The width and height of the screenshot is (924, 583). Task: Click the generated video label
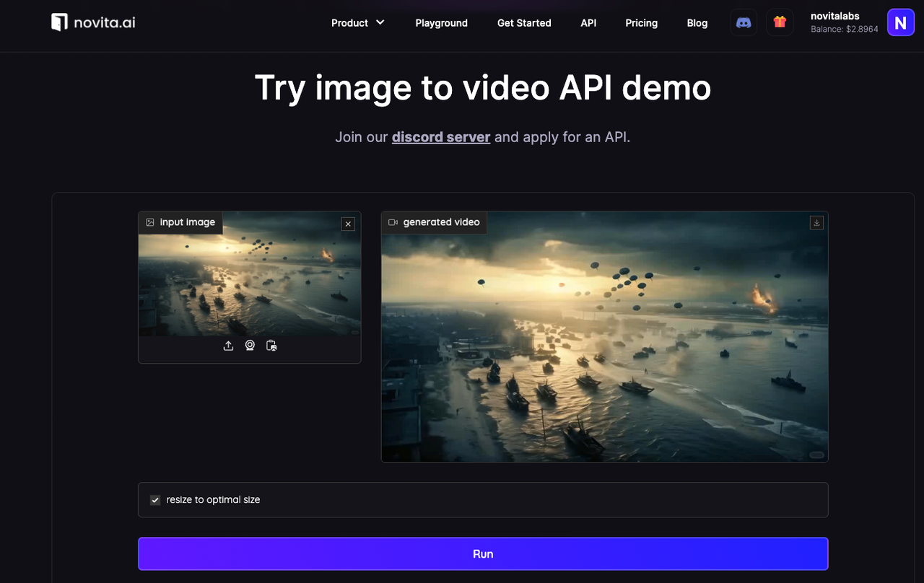coord(434,222)
